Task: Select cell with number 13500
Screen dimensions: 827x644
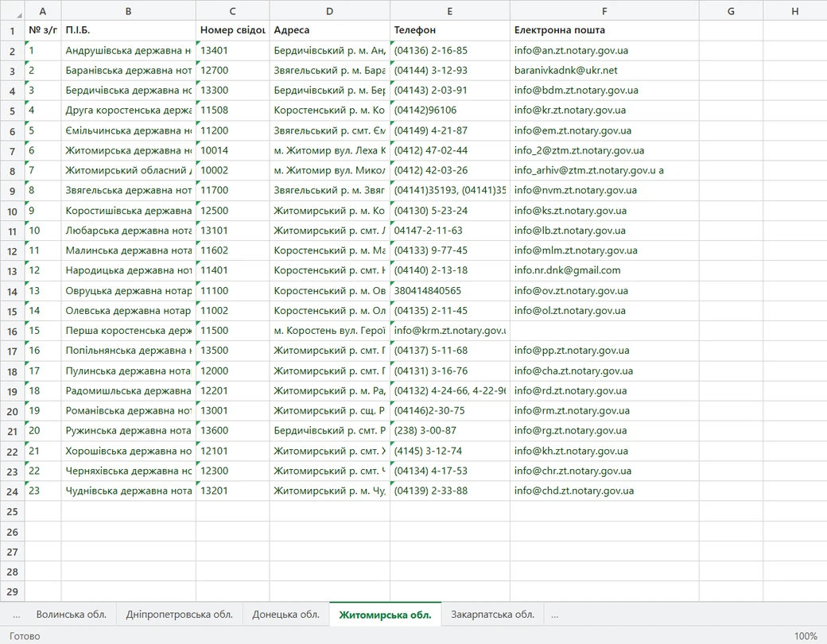Action: point(232,351)
